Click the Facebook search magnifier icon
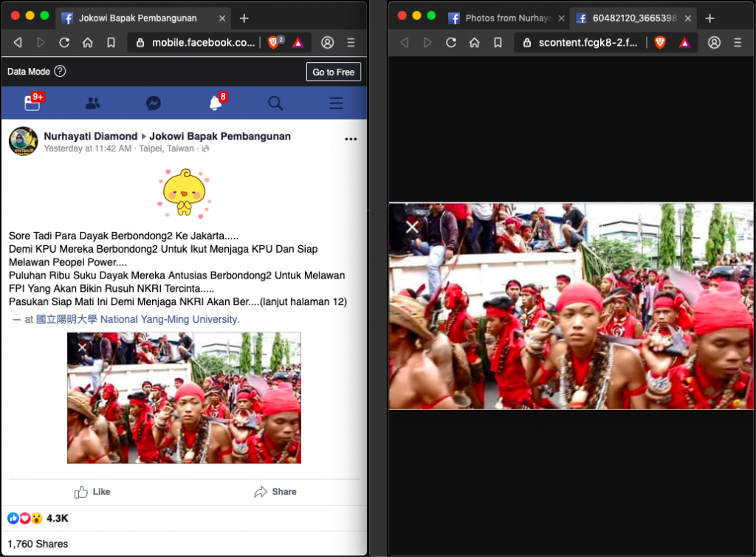This screenshot has width=756, height=557. (275, 103)
